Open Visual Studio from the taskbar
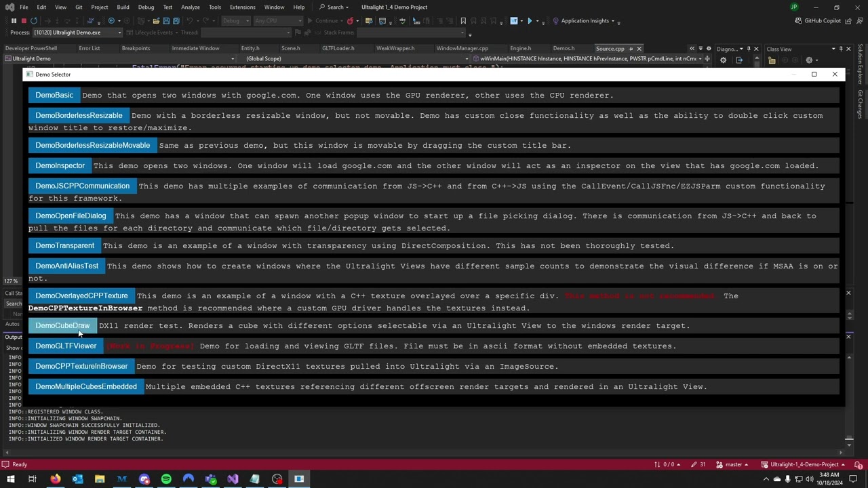Viewport: 868px width, 488px height. [x=233, y=479]
